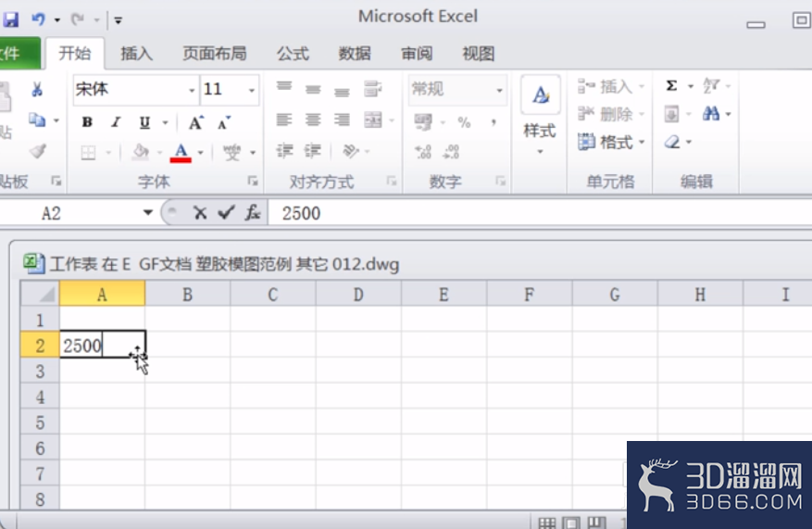This screenshot has width=812, height=529.
Task: Toggle Underline formatting
Action: click(144, 122)
